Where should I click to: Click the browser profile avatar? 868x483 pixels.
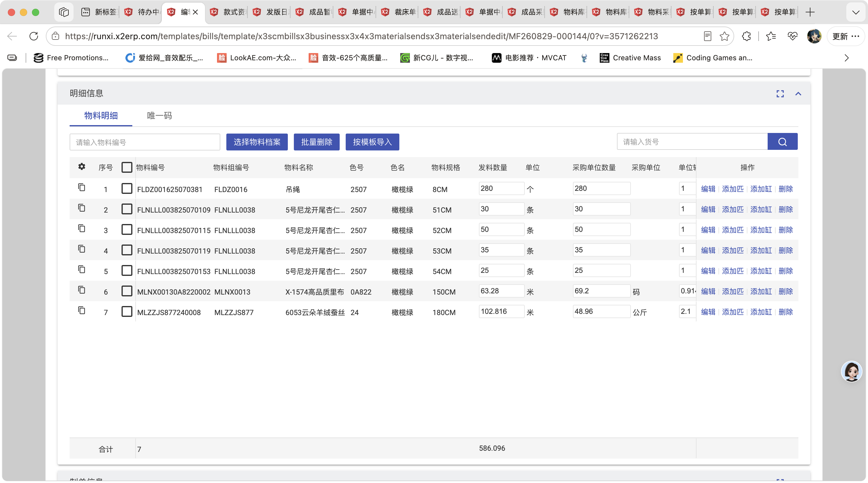[814, 36]
